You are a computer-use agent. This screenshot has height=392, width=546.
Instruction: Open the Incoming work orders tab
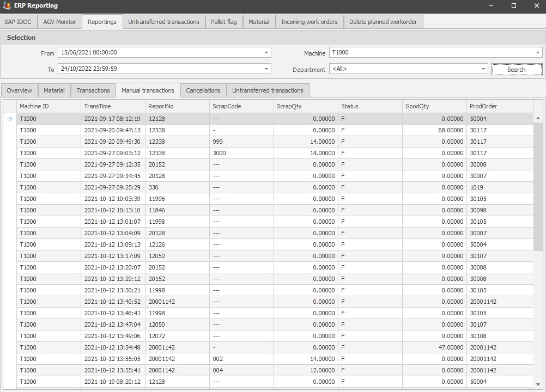pyautogui.click(x=309, y=22)
